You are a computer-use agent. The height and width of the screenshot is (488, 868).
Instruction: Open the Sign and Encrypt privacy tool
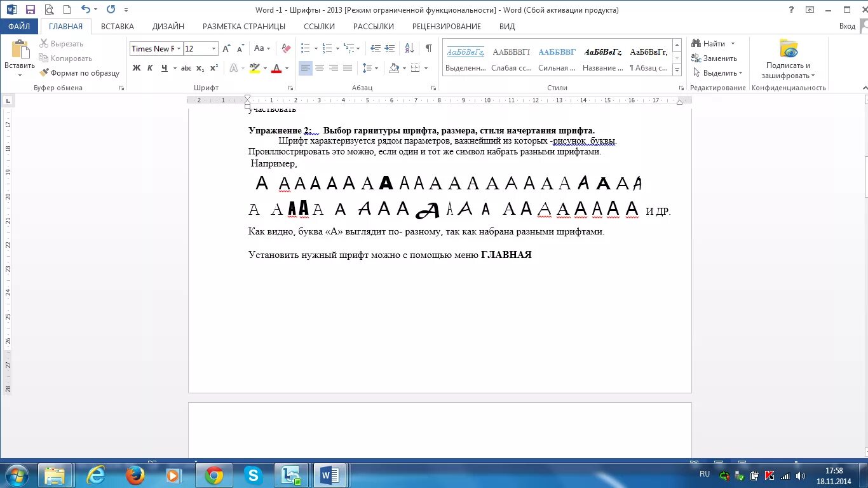[x=789, y=59]
